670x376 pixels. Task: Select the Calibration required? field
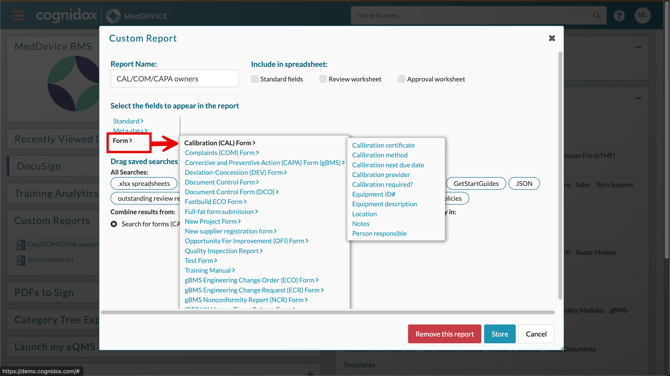pos(382,185)
